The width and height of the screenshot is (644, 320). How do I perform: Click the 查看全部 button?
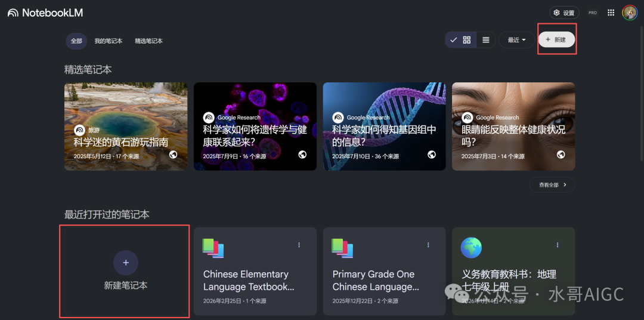[552, 184]
